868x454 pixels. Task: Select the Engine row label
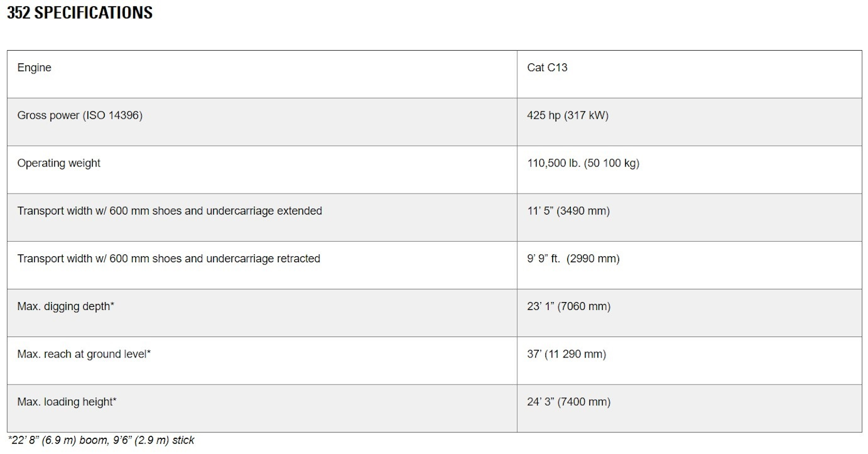[x=34, y=68]
